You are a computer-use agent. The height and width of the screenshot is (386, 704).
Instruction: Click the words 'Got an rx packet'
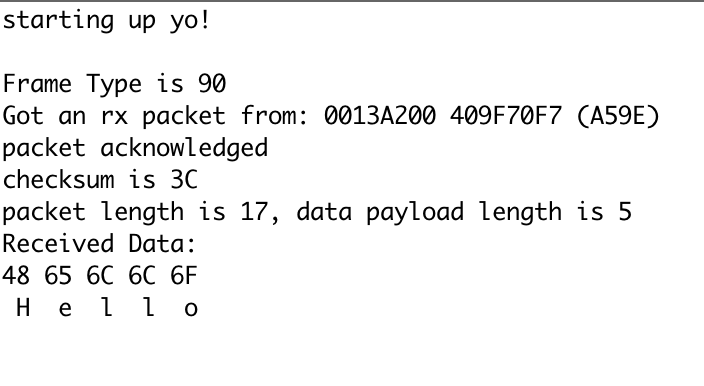114,116
